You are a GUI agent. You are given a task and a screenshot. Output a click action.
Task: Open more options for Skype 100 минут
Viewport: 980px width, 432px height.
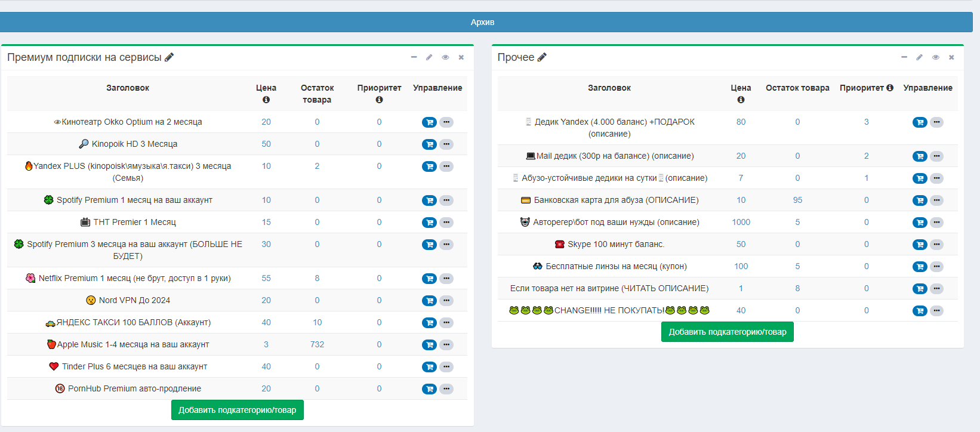click(x=937, y=245)
